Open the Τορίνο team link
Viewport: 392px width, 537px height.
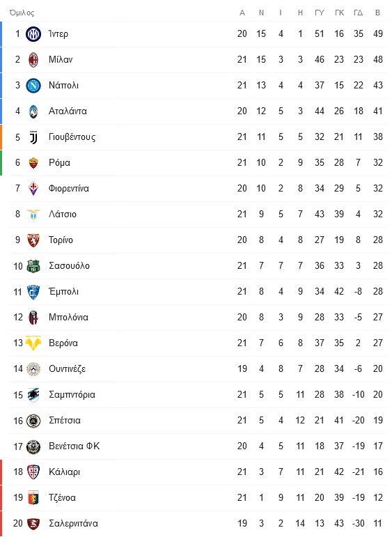click(x=61, y=240)
